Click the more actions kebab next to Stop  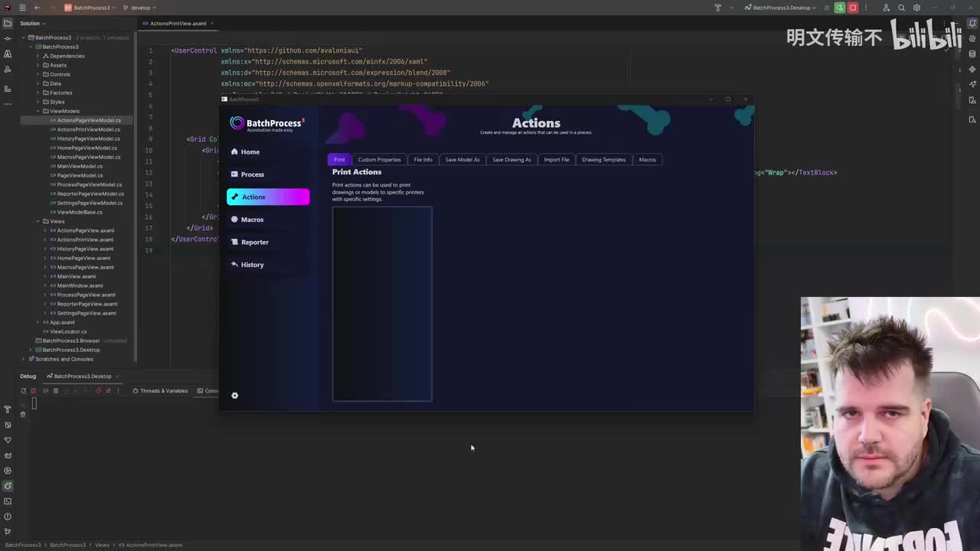[x=866, y=8]
